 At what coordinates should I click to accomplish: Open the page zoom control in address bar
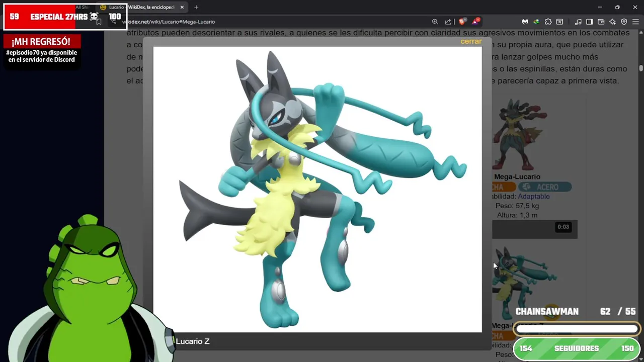435,22
